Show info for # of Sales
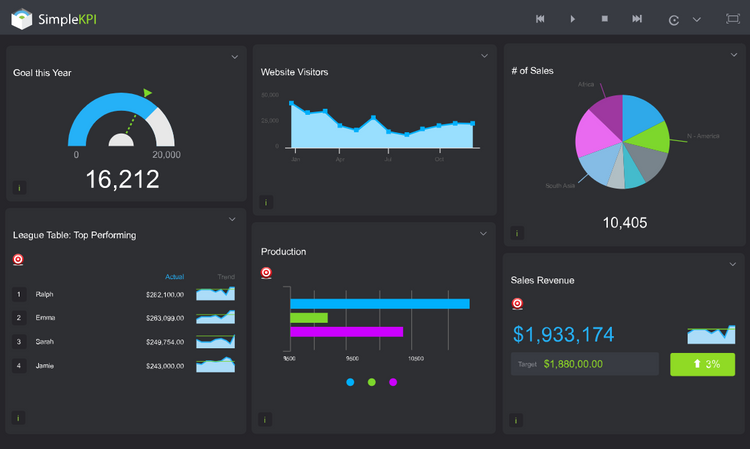 pyautogui.click(x=517, y=233)
